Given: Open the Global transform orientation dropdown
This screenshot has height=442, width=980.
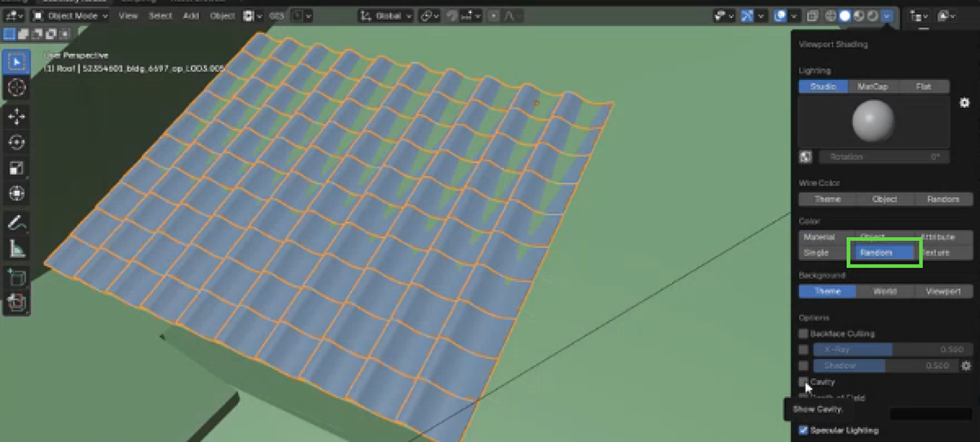Looking at the screenshot, I should pos(386,16).
